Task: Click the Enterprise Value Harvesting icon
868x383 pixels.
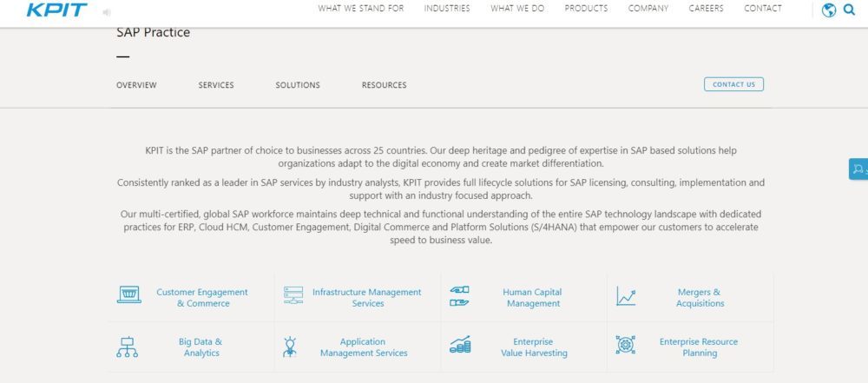Action: [x=459, y=345]
